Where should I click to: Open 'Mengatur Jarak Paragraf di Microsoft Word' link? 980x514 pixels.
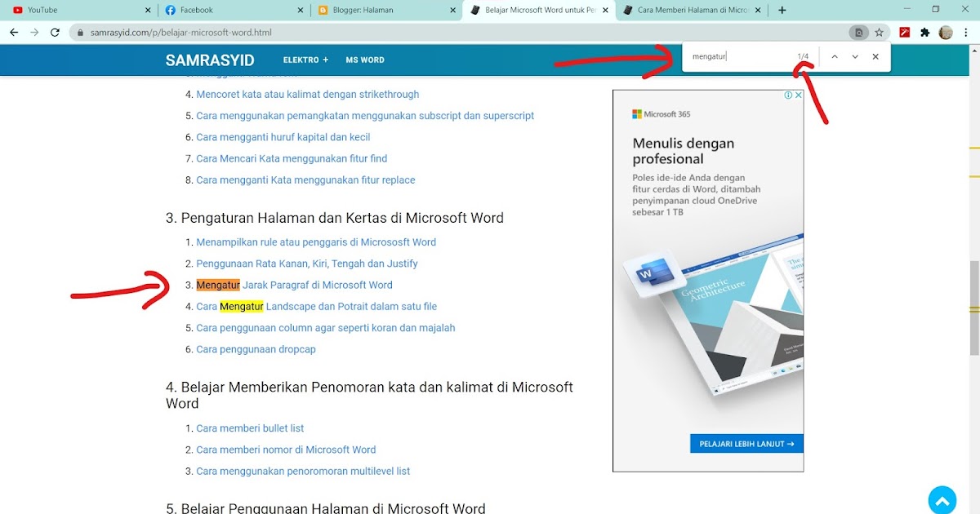click(294, 285)
